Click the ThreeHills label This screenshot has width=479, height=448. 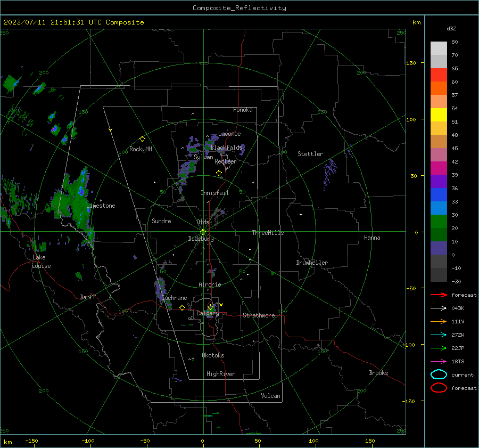click(268, 233)
